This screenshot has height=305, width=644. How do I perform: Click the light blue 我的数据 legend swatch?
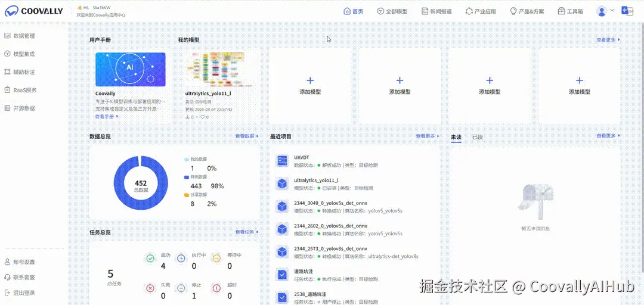[187, 159]
